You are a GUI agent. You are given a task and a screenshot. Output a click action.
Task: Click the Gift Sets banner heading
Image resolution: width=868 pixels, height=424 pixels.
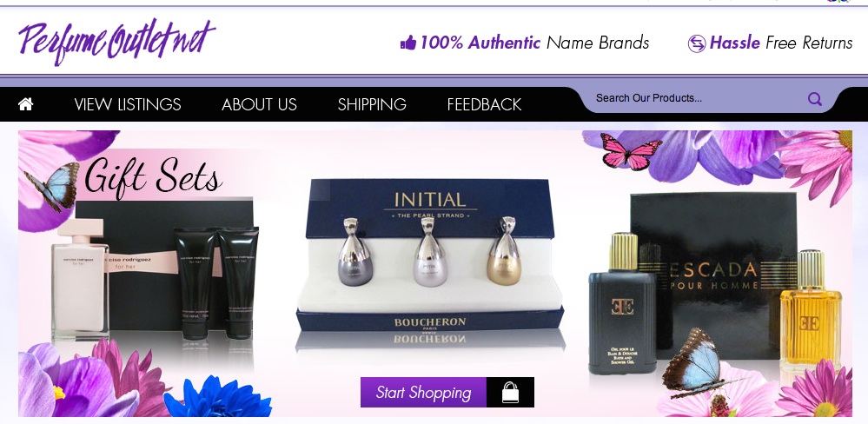(x=153, y=176)
